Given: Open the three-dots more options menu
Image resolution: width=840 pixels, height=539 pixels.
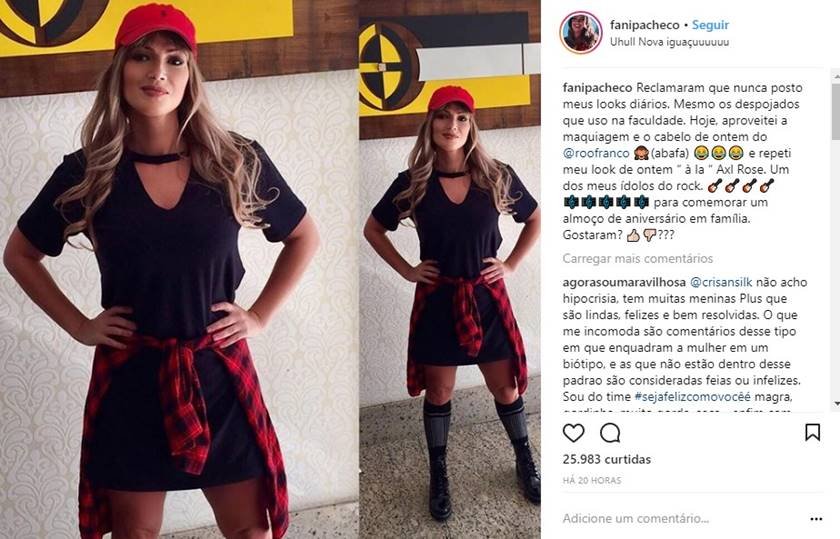Looking at the screenshot, I should 816,519.
